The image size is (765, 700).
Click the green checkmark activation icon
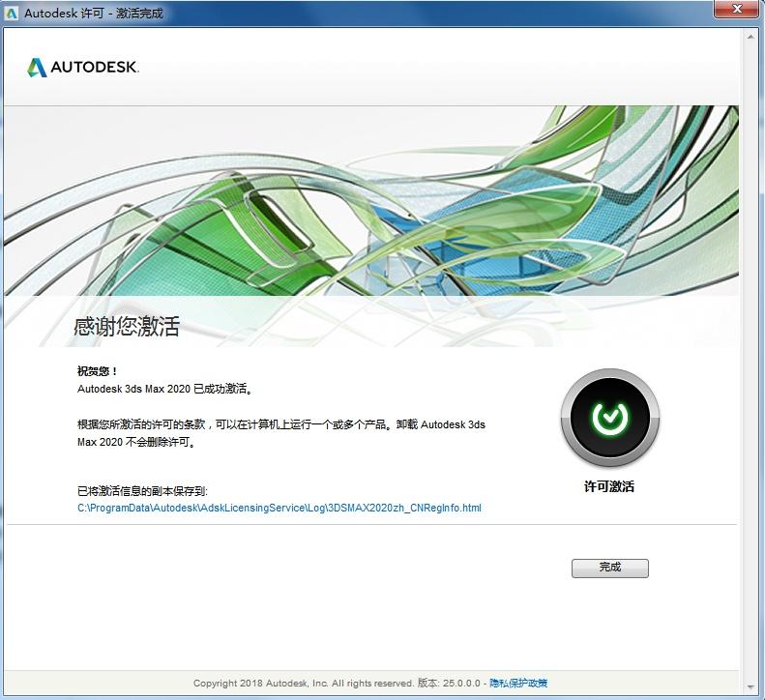(610, 418)
